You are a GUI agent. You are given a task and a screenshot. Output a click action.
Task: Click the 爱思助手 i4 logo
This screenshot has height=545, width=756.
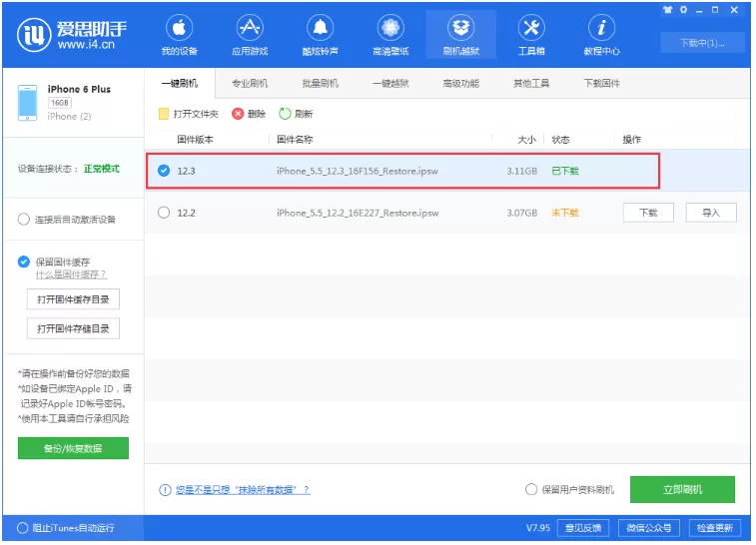(x=72, y=35)
